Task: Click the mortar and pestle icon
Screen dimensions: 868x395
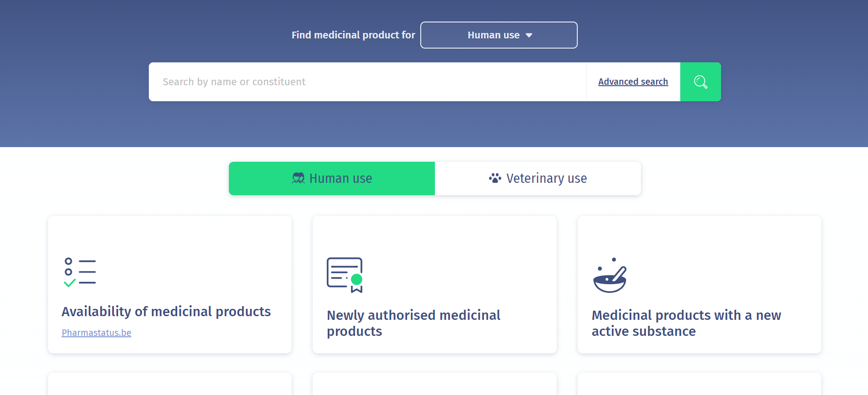Action: coord(610,275)
